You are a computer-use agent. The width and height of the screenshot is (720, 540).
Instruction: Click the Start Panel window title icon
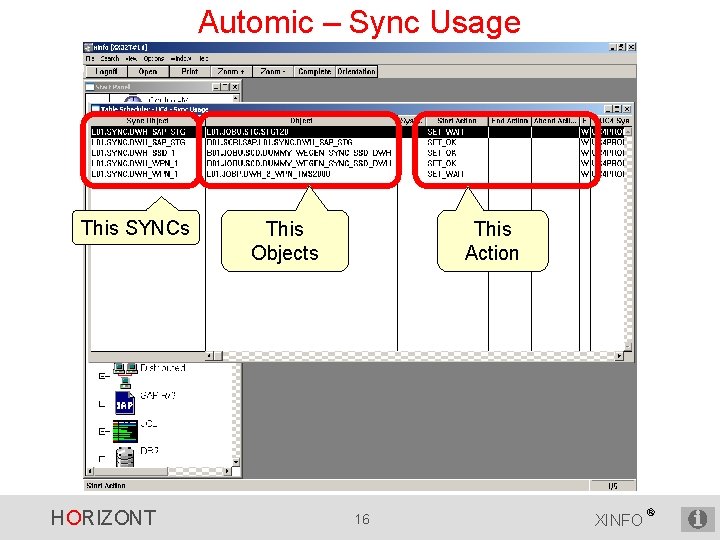[x=90, y=87]
